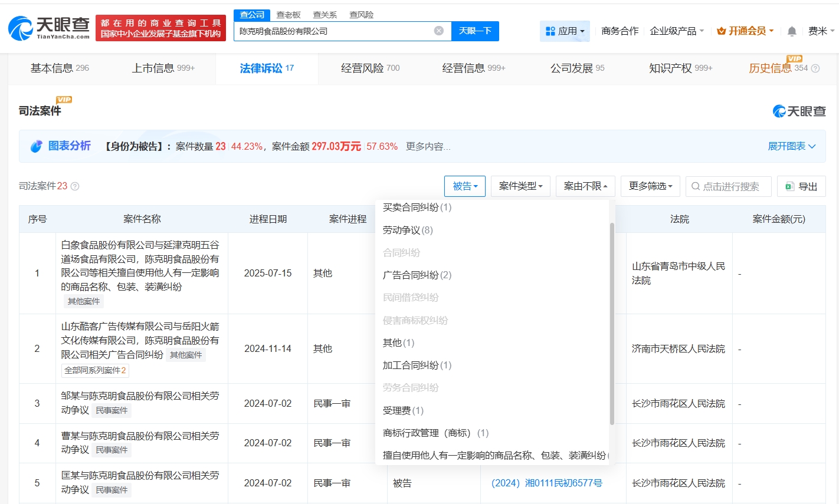Collapse the 案由不限 dropdown
The image size is (839, 504).
tap(585, 186)
